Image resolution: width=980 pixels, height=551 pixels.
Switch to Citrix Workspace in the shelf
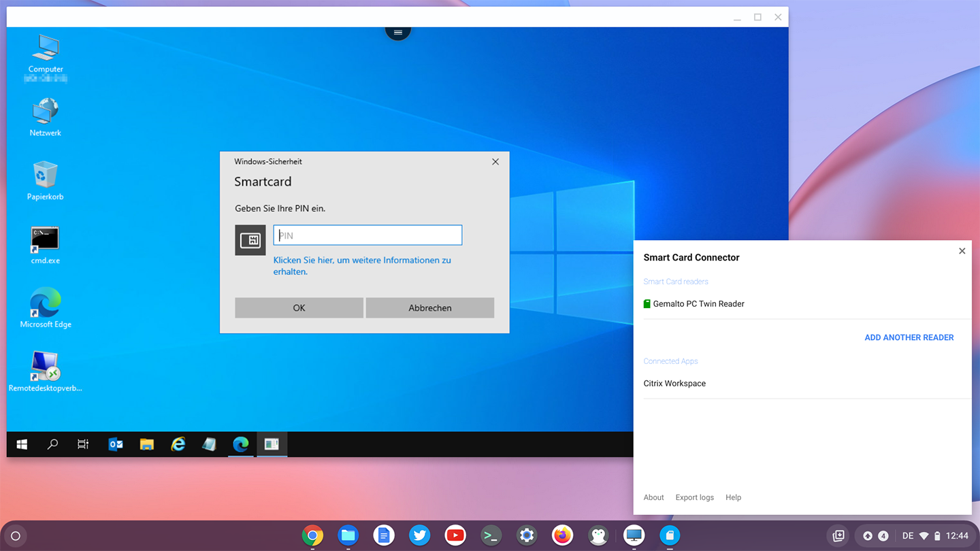634,536
